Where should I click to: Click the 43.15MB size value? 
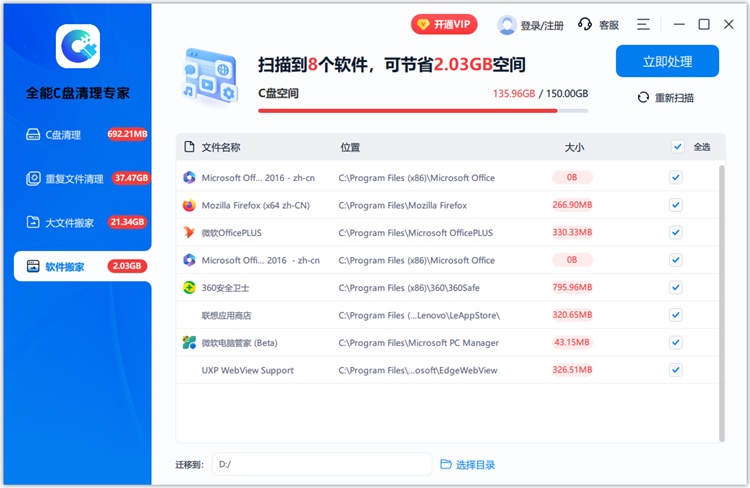(572, 343)
